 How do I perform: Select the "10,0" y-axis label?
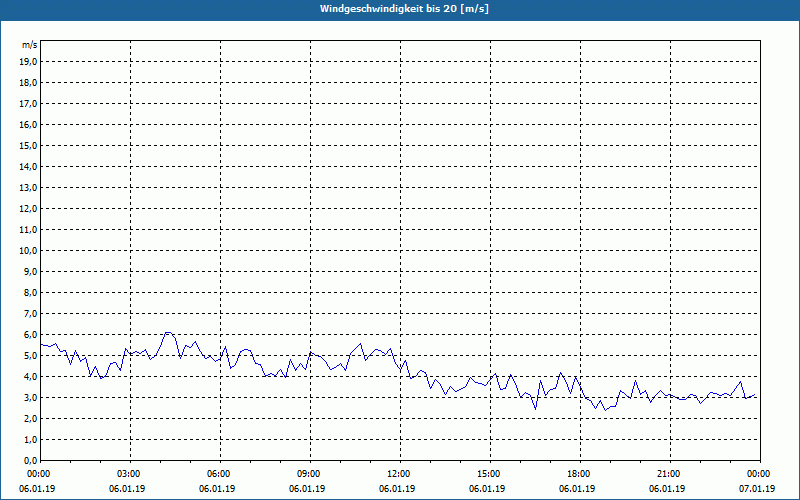pos(29,251)
